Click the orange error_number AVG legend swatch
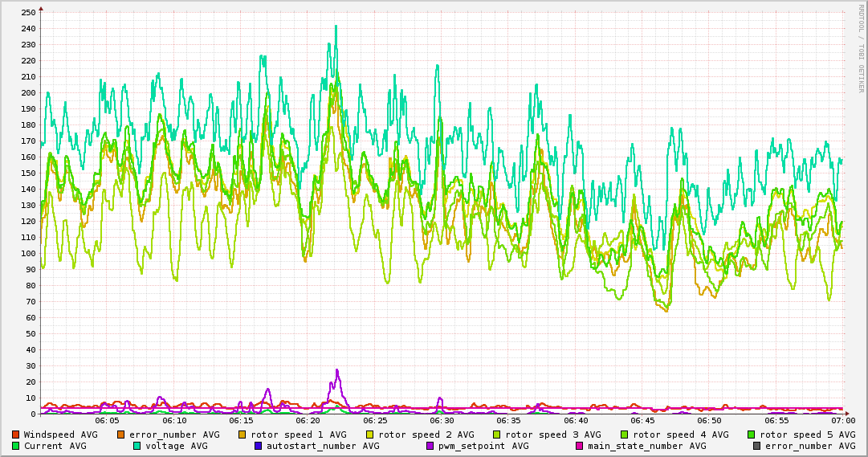Image resolution: width=868 pixels, height=457 pixels. [x=121, y=435]
